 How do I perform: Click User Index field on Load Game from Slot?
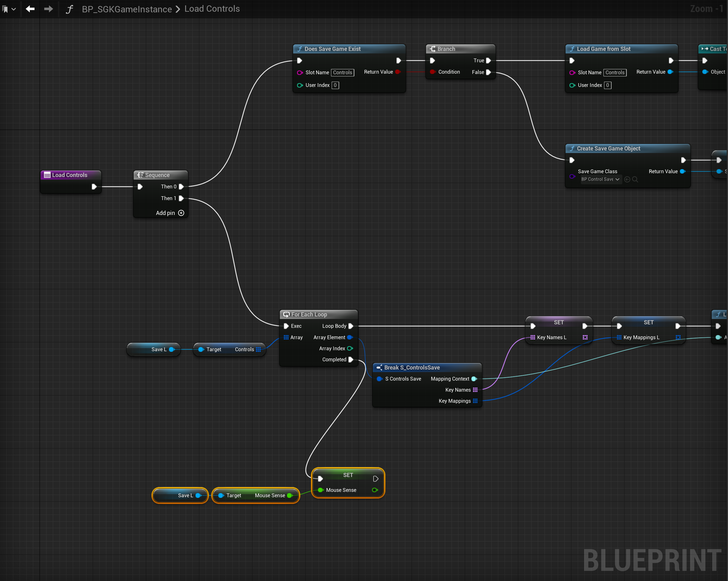pos(607,85)
